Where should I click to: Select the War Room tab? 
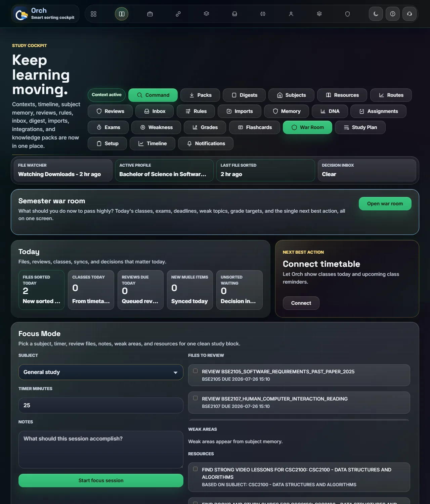(x=307, y=127)
